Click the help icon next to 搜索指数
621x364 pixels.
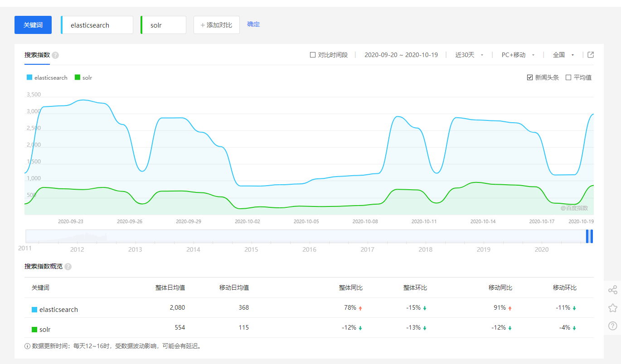[55, 55]
